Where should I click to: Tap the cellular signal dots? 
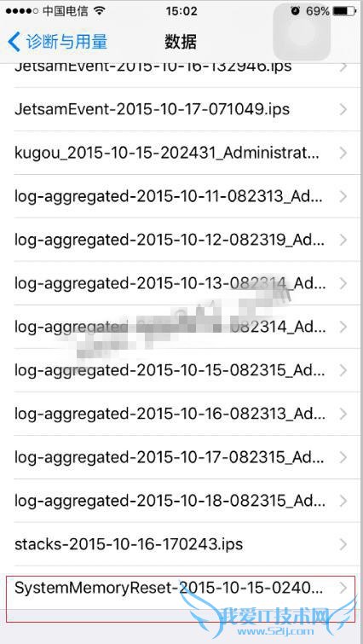22,11
